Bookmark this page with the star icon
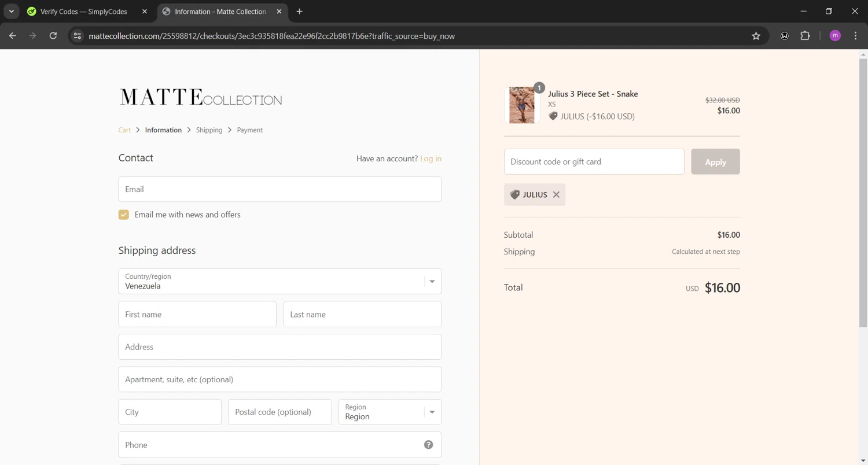The width and height of the screenshot is (868, 465). [756, 36]
